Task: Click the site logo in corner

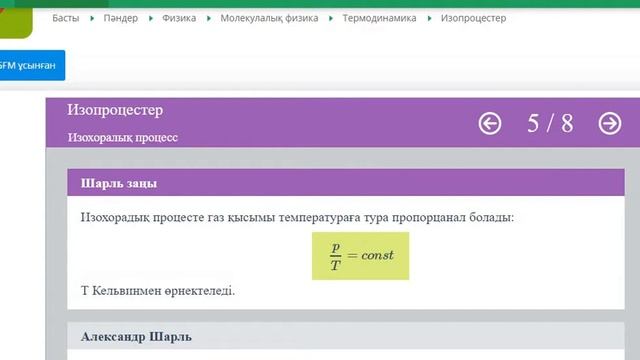Action: [x=16, y=22]
